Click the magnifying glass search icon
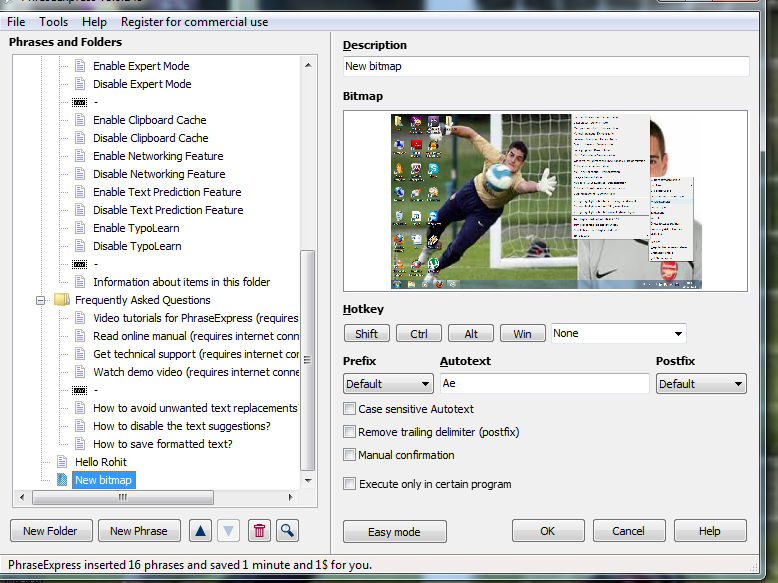This screenshot has height=583, width=778. (287, 531)
